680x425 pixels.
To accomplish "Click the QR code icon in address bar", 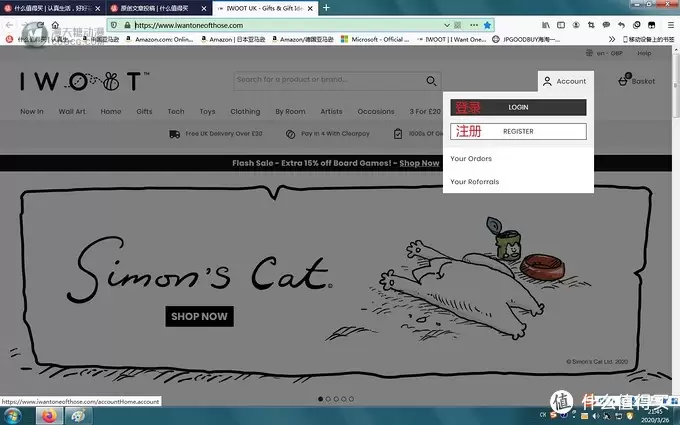I will (x=458, y=25).
